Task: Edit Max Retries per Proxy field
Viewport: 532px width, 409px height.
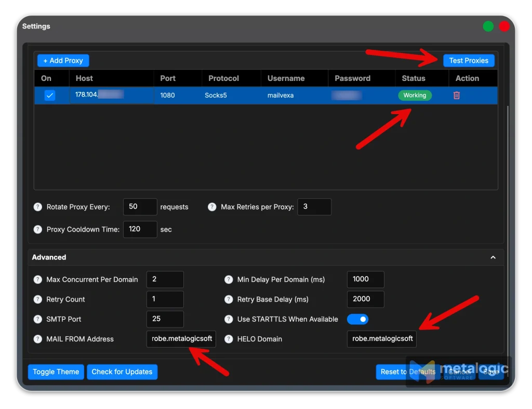Action: pyautogui.click(x=314, y=207)
